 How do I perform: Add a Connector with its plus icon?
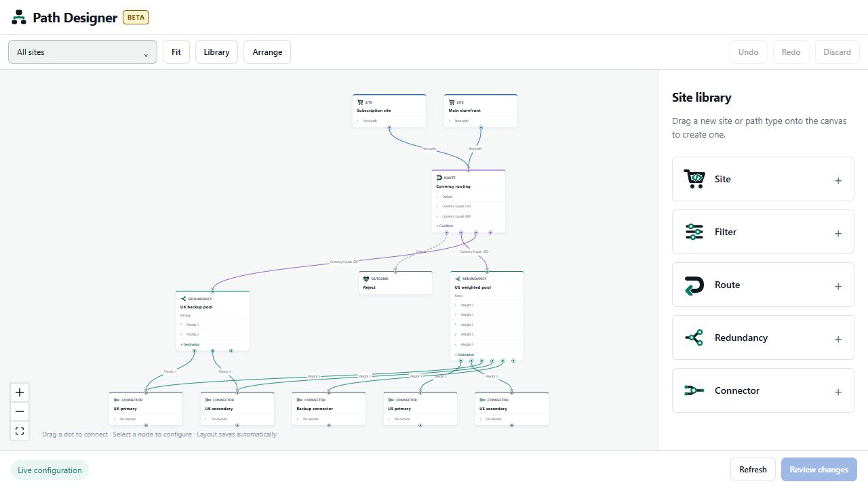coord(838,392)
